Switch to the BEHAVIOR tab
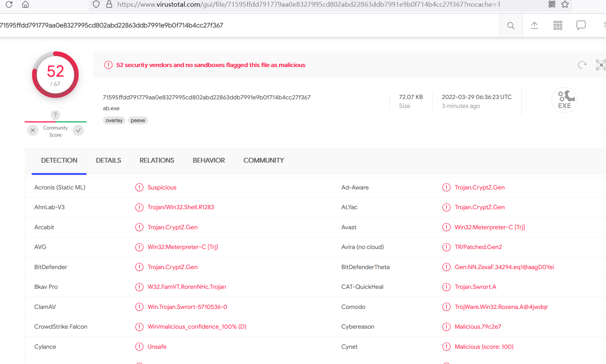The image size is (606, 364). pos(209,160)
